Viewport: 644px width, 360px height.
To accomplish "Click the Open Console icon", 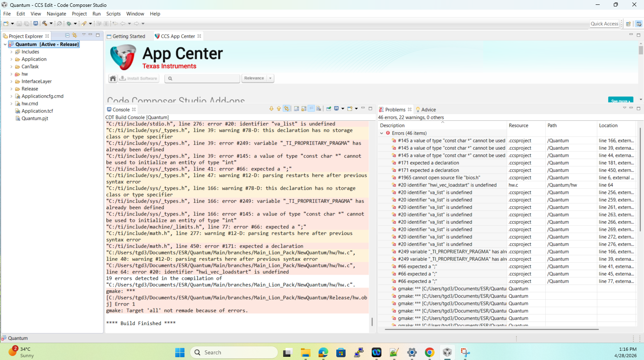I will pos(350,109).
